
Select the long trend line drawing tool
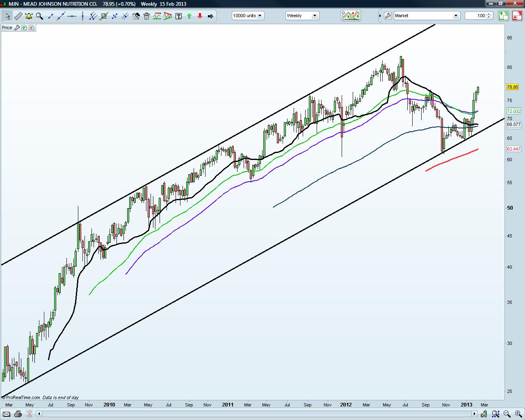coord(61,16)
